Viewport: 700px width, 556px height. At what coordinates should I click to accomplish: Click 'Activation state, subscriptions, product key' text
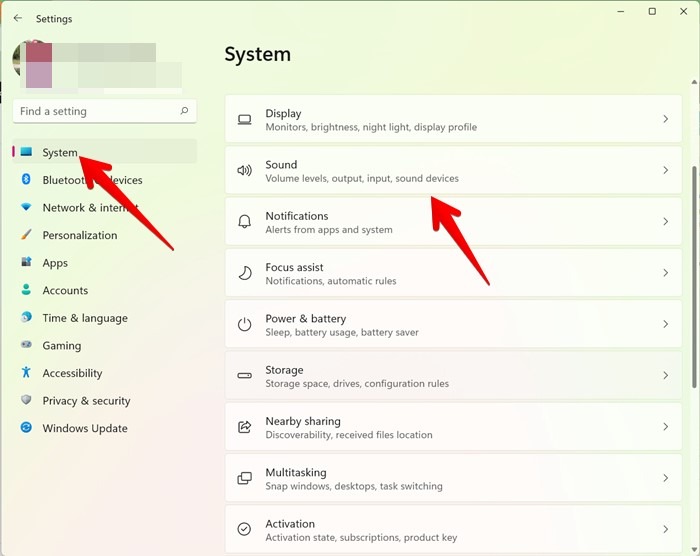(361, 537)
